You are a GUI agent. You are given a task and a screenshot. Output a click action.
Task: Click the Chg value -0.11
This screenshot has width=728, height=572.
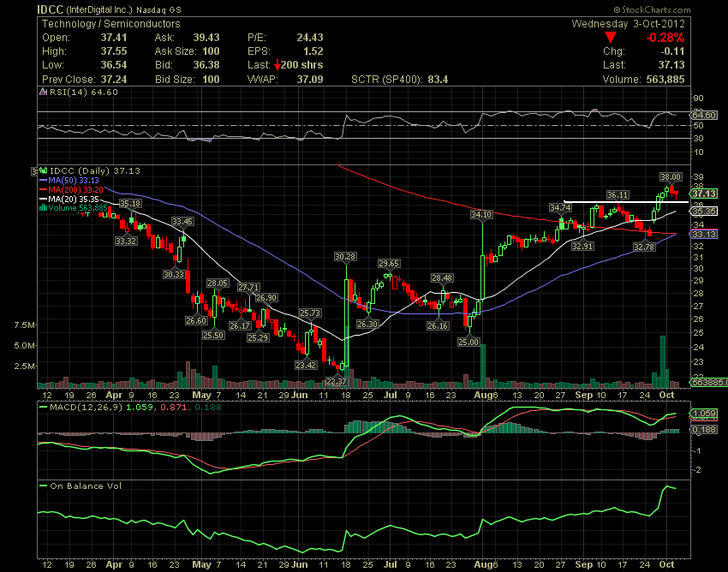click(671, 51)
